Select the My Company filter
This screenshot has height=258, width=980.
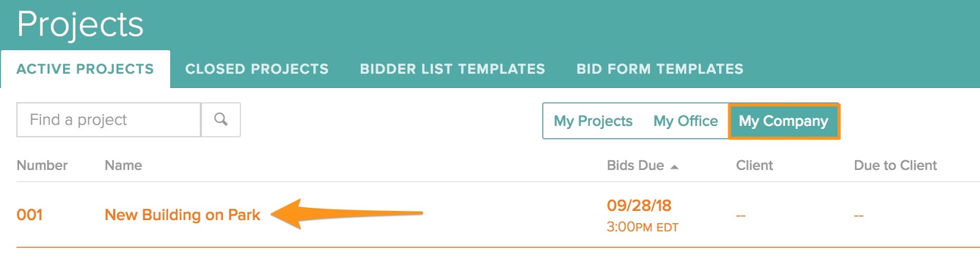coord(783,121)
